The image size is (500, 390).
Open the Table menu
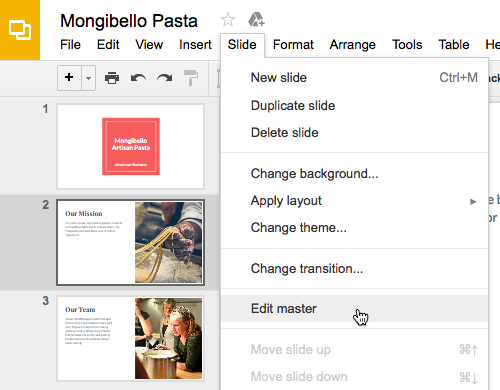click(454, 45)
